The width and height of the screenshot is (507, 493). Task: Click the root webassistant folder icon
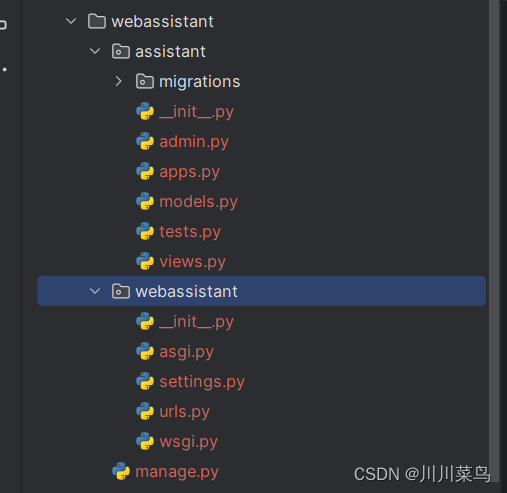97,21
